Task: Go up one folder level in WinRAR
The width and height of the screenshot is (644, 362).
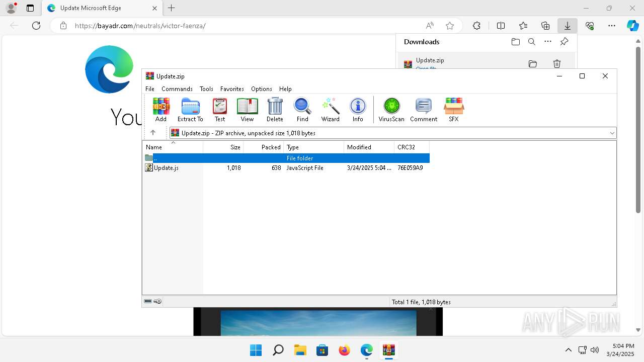Action: pyautogui.click(x=153, y=133)
